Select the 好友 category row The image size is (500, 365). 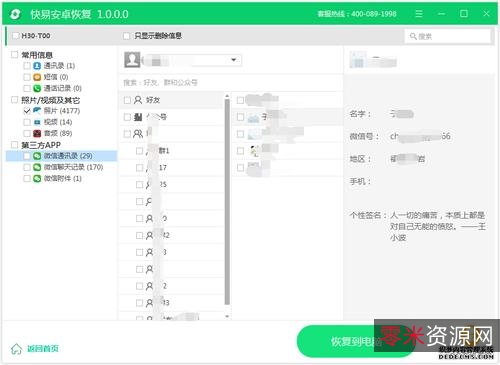172,100
